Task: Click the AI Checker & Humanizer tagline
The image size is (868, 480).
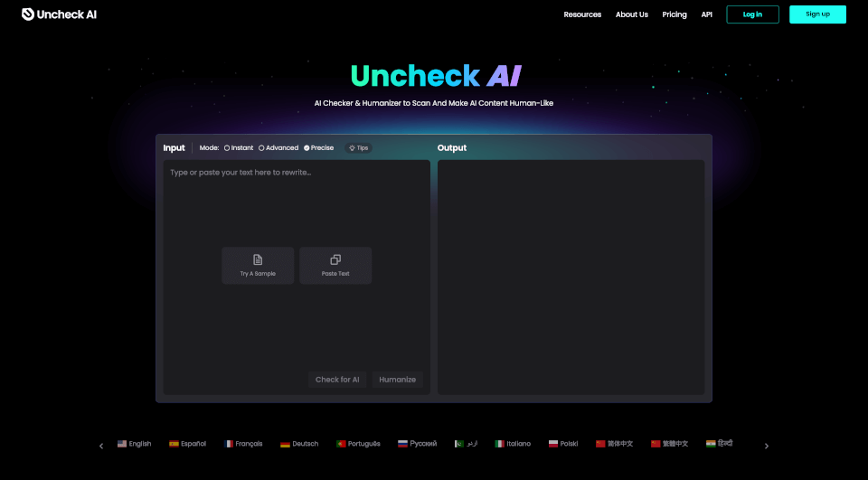Action: (x=433, y=103)
